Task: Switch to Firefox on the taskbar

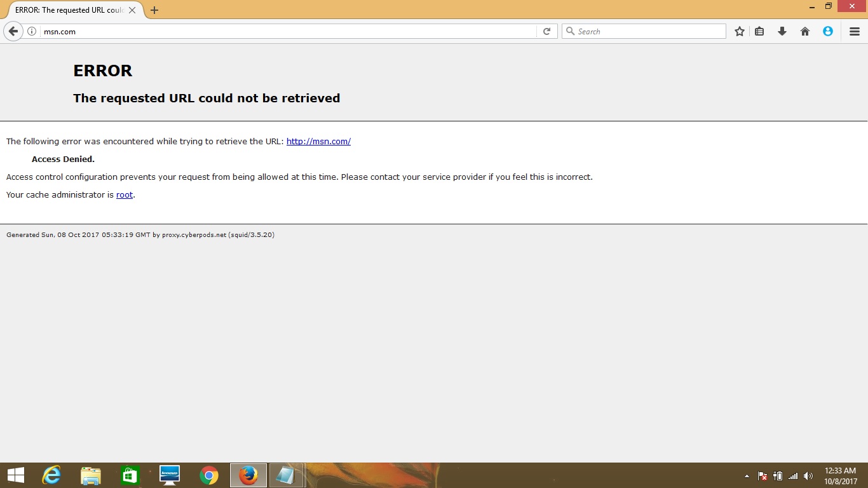Action: coord(248,475)
